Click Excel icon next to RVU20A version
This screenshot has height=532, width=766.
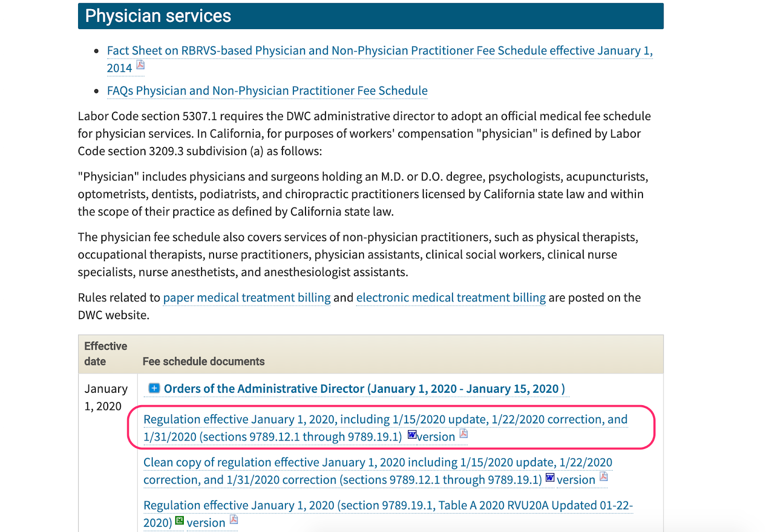tap(180, 521)
